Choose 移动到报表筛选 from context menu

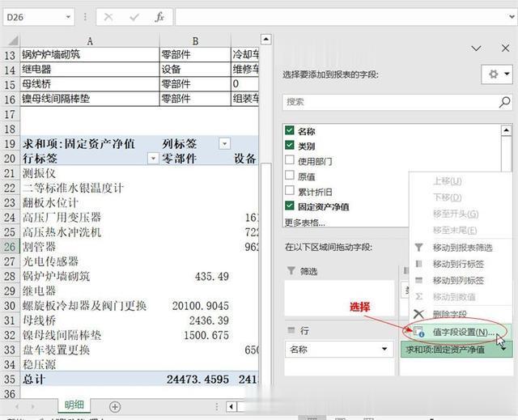tap(462, 248)
